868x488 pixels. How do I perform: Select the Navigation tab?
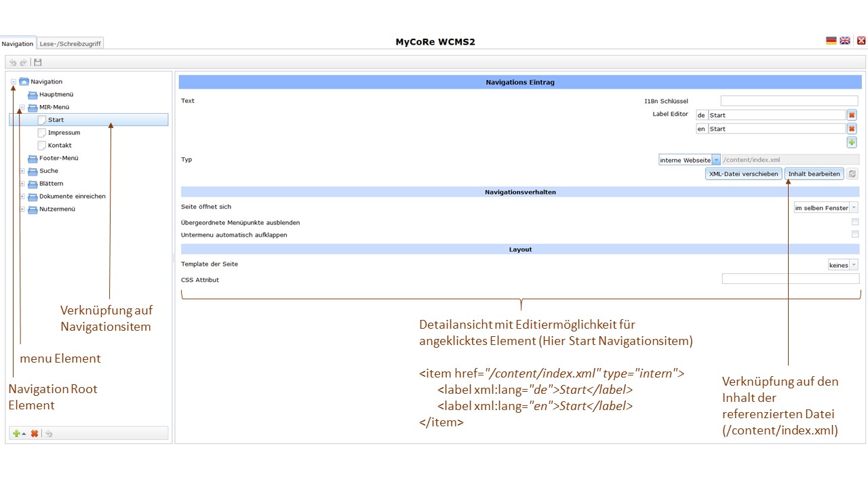click(18, 43)
